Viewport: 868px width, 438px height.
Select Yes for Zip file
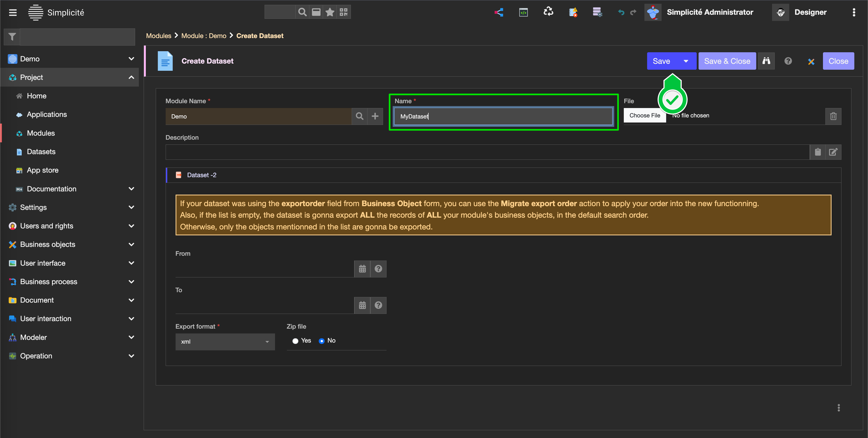coord(295,341)
